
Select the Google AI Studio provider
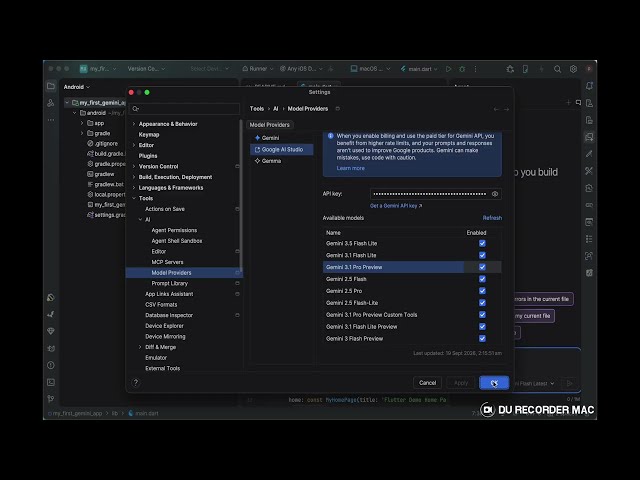[282, 149]
